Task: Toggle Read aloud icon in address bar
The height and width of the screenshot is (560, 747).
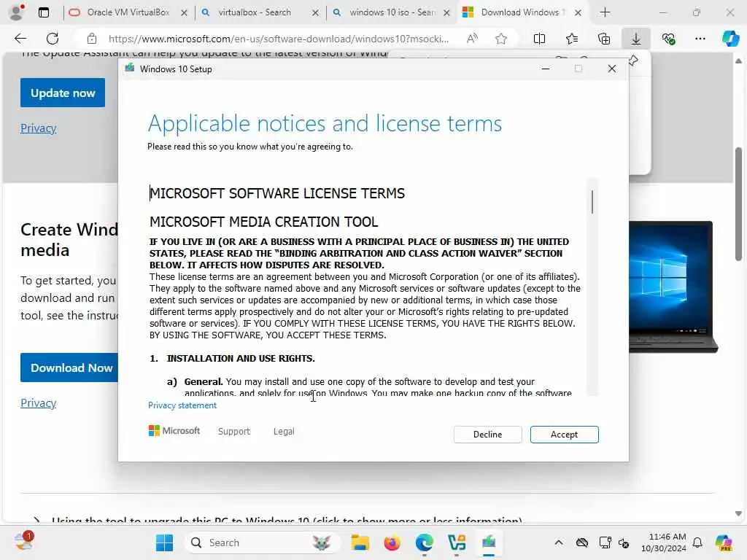Action: click(472, 39)
